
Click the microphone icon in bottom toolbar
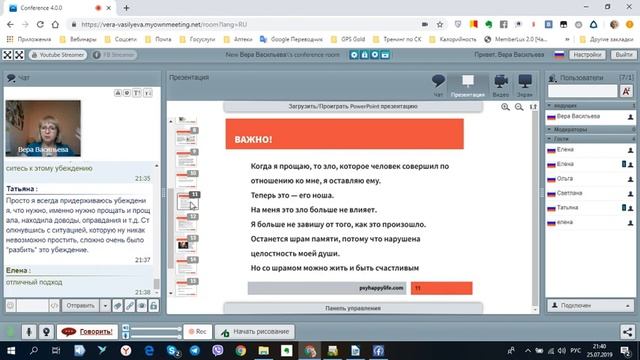click(x=29, y=331)
